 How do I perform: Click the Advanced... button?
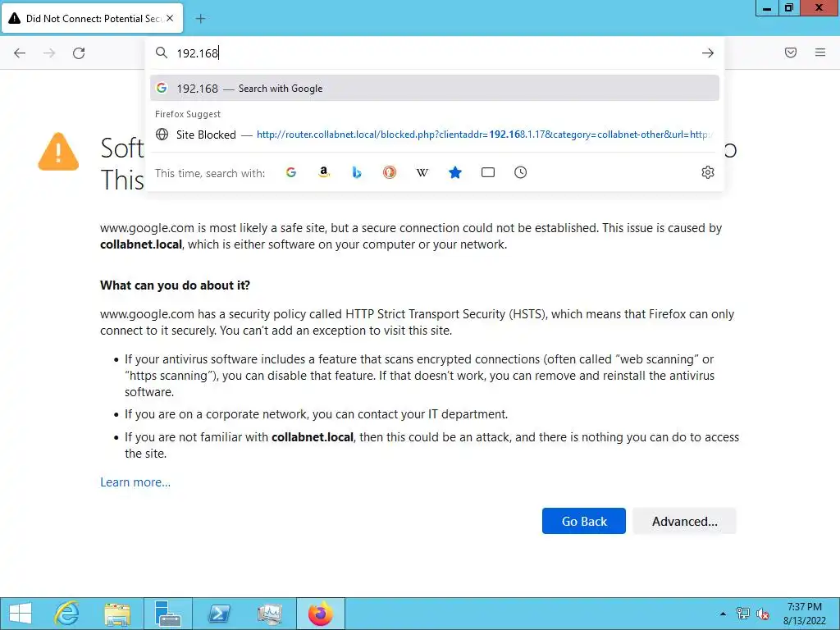click(x=685, y=521)
